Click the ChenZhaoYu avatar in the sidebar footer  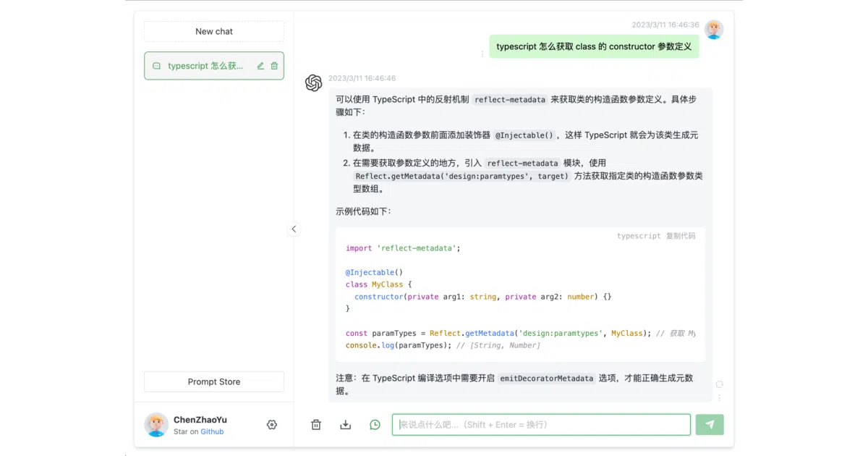(x=156, y=425)
